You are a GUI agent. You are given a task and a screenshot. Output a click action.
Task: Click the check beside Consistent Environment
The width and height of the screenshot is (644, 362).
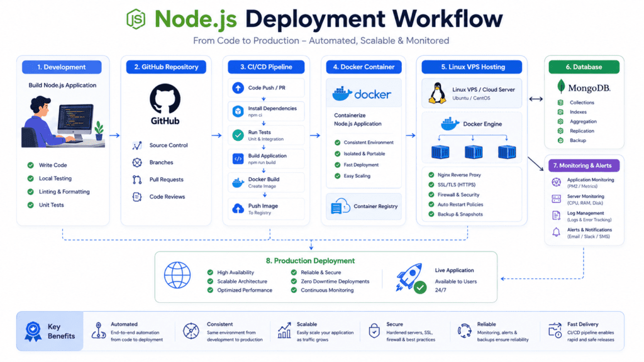pyautogui.click(x=338, y=143)
